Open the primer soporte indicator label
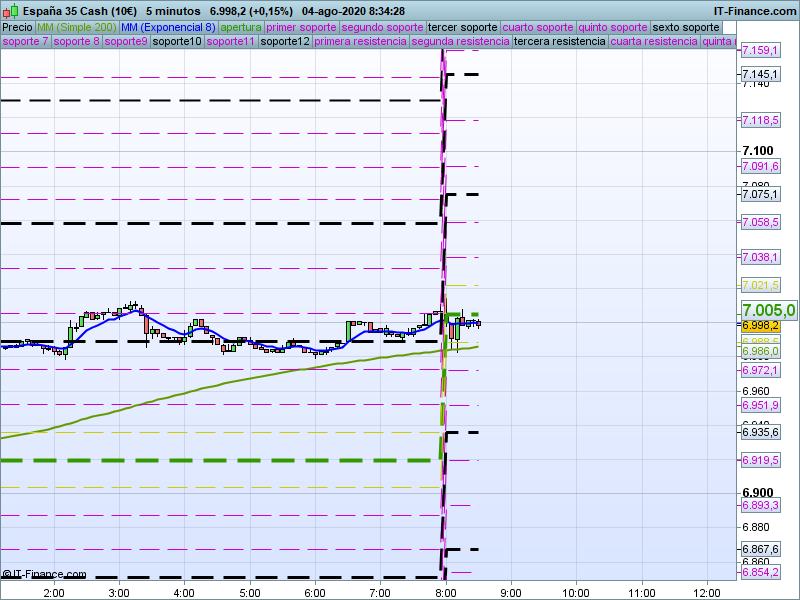The height and width of the screenshot is (600, 800). (x=302, y=27)
